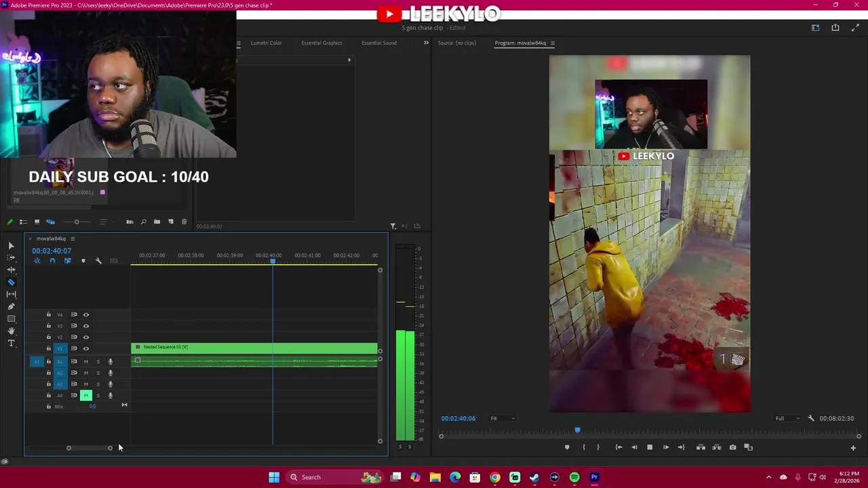Click the filter funnel icon

(393, 226)
